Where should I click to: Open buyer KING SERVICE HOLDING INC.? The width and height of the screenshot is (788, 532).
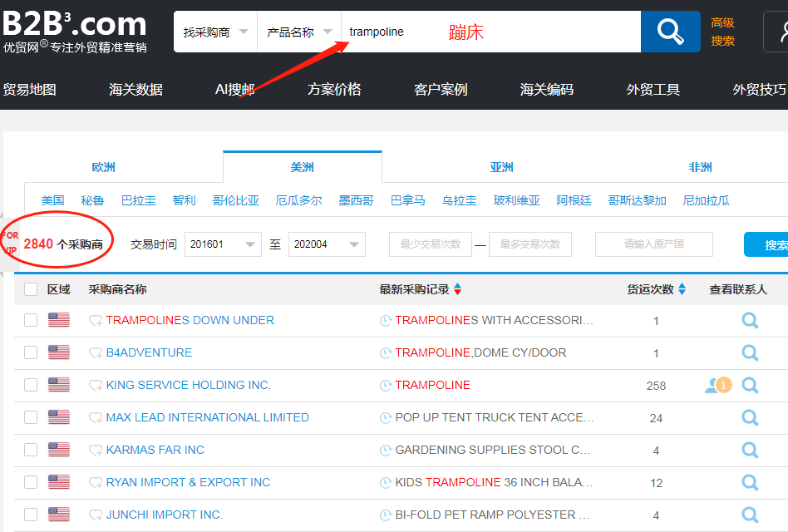pyautogui.click(x=189, y=386)
